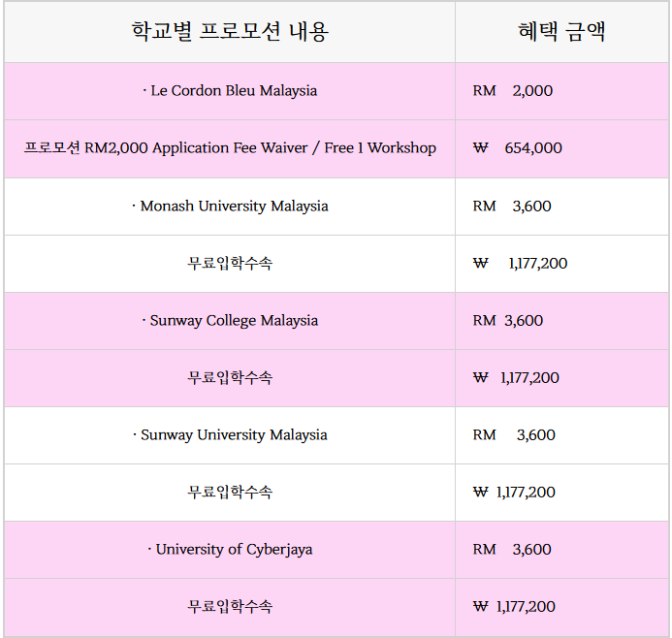Viewport: 672px width, 638px height.
Task: Select the RM 3,600 amount for Sunway College
Action: tap(508, 320)
